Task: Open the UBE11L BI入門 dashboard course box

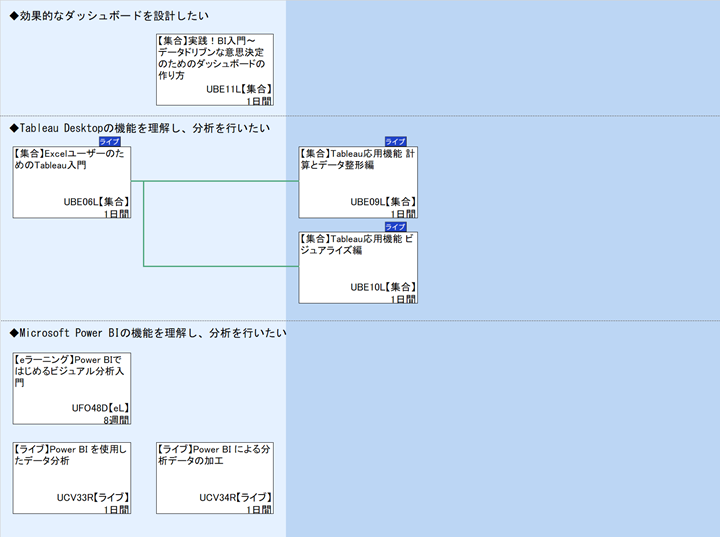Action: (x=215, y=69)
